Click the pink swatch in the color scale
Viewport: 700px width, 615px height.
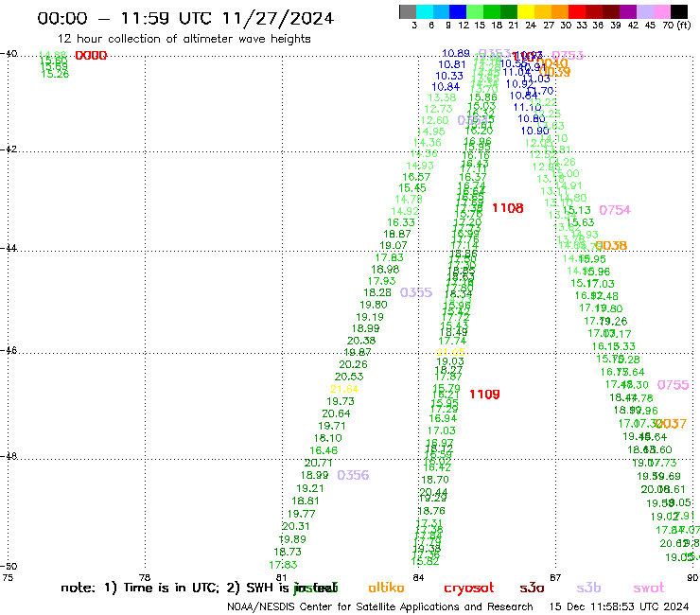pos(662,11)
